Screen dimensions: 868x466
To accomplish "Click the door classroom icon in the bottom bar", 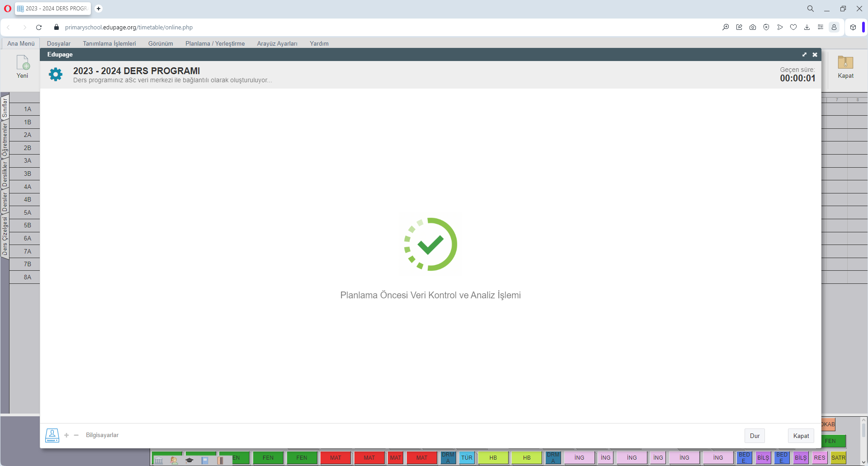I will pos(220,461).
